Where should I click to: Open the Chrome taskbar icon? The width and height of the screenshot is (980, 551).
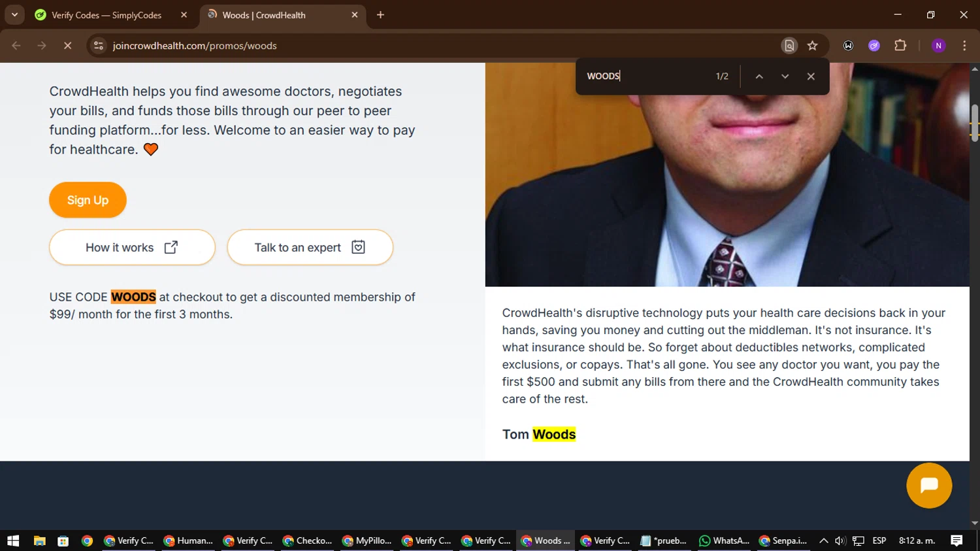click(x=87, y=541)
